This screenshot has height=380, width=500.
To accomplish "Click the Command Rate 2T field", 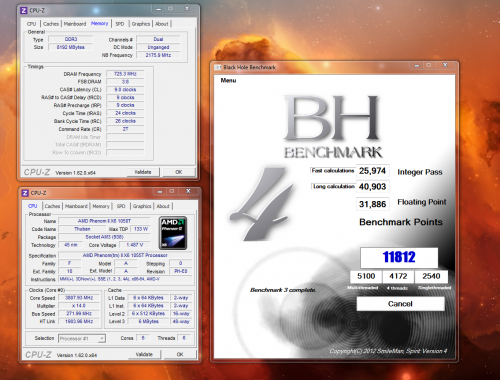I will (x=125, y=129).
